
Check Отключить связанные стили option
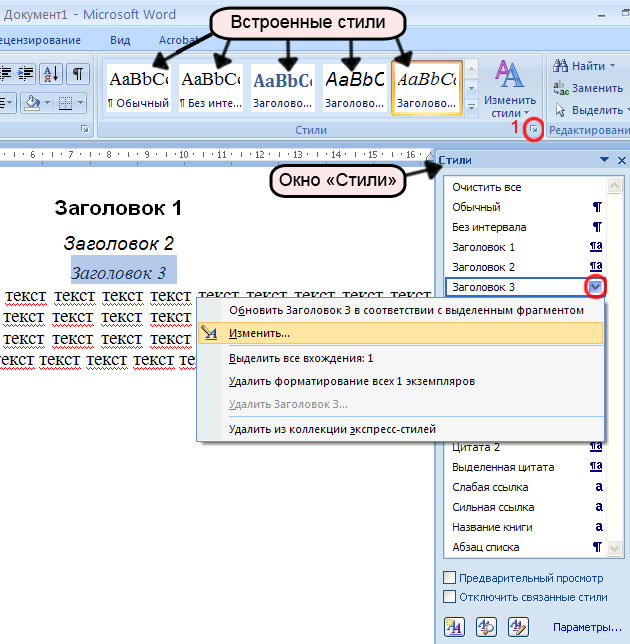point(450,597)
